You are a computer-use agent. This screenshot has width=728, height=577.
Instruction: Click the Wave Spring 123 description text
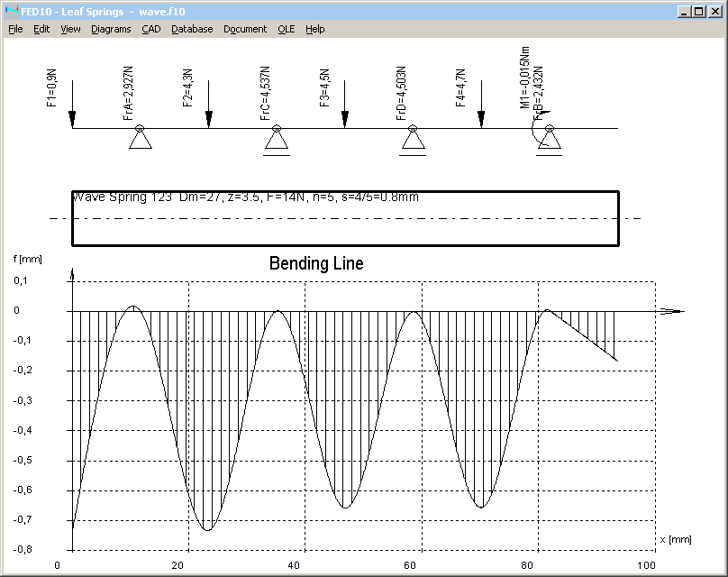point(245,197)
